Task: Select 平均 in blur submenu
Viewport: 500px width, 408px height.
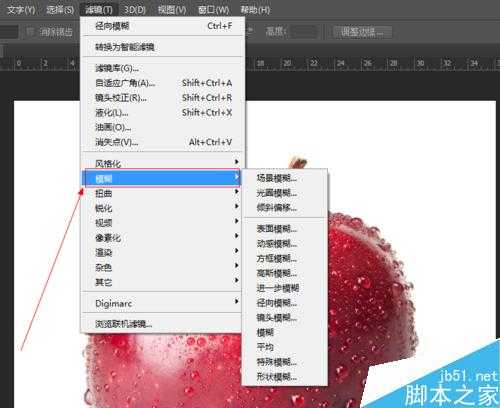Action: click(x=284, y=347)
